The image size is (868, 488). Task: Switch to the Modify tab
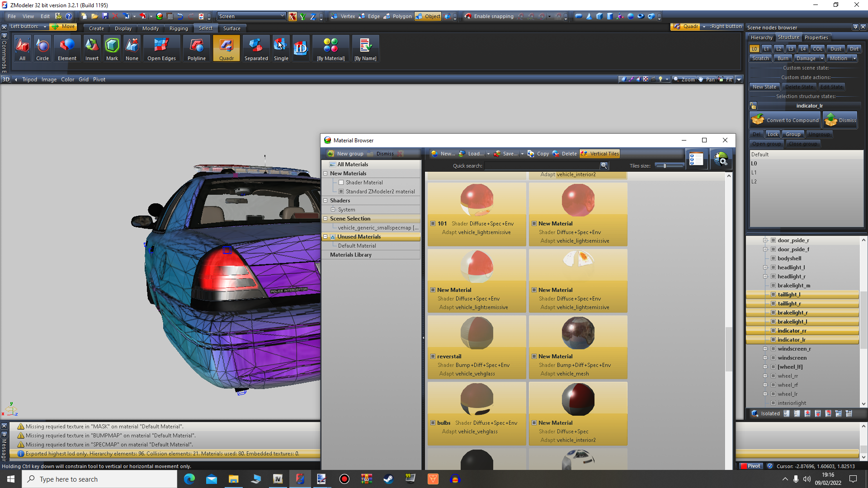[151, 28]
